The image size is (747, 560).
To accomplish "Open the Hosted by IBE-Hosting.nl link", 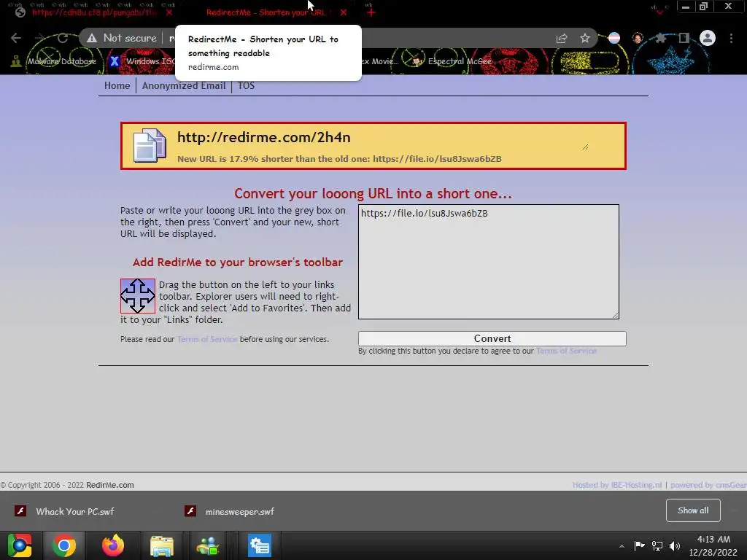I will tap(617, 485).
